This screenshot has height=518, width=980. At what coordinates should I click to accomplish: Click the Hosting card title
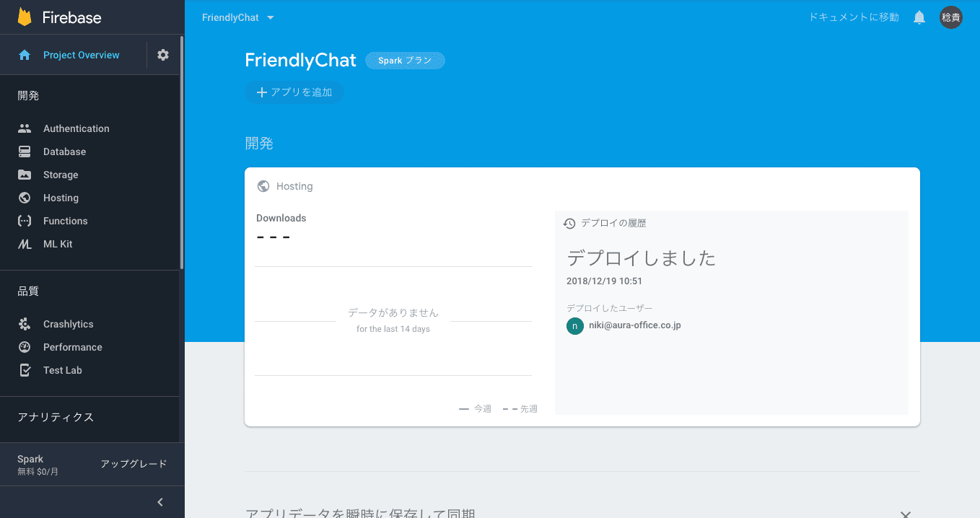click(x=294, y=186)
